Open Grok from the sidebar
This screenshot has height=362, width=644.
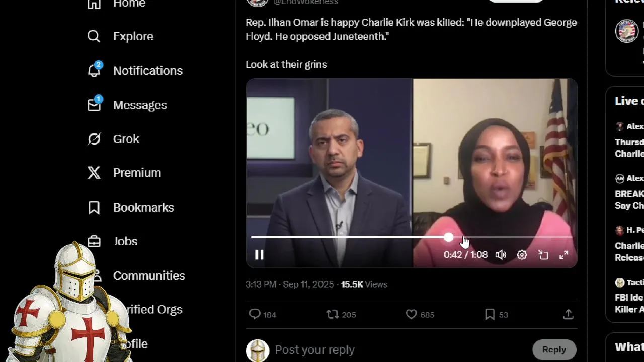click(113, 139)
